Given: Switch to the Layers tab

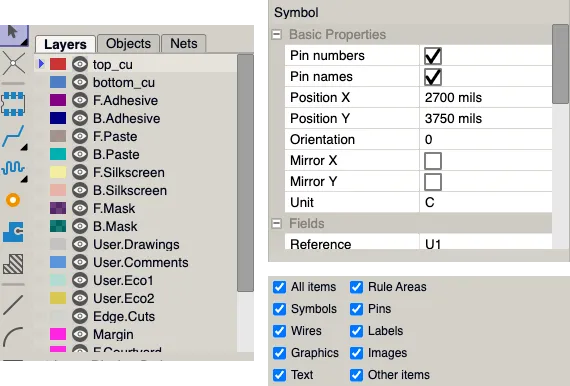Looking at the screenshot, I should [65, 44].
